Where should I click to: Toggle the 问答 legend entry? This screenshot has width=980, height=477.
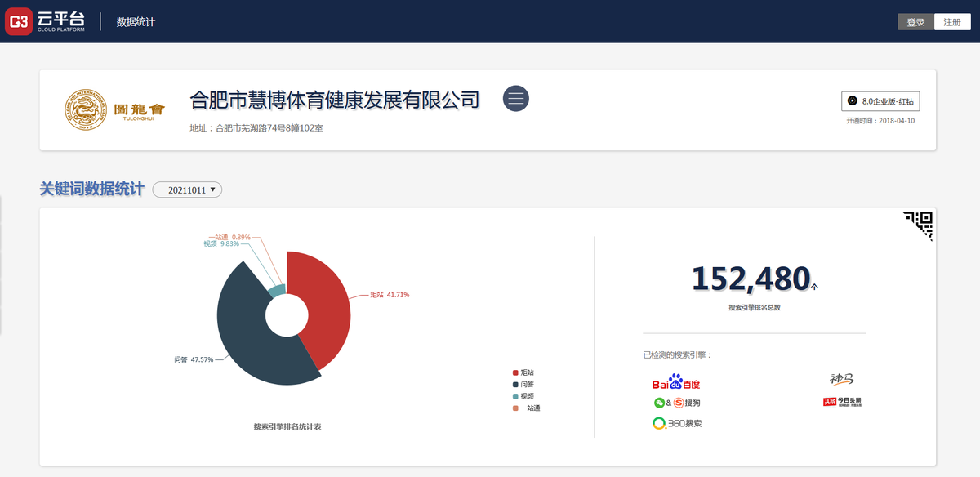(523, 384)
